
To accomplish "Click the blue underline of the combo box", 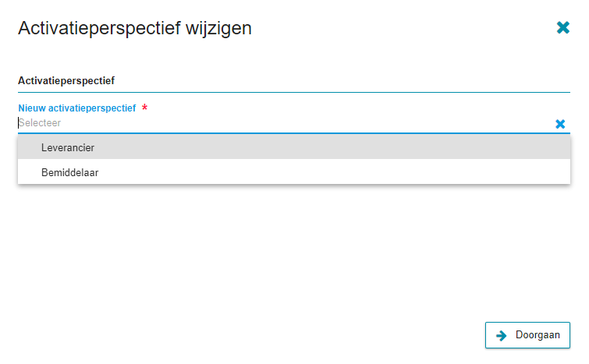I will (294, 133).
